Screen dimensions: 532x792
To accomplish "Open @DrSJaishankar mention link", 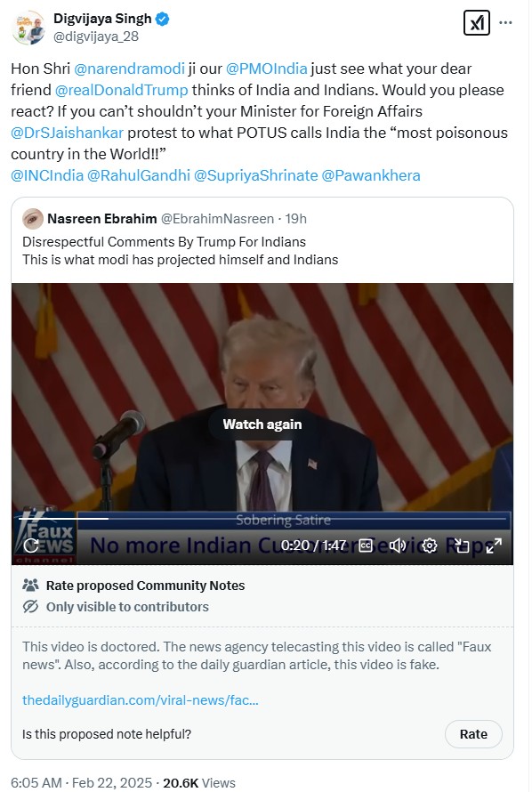I will (67, 133).
